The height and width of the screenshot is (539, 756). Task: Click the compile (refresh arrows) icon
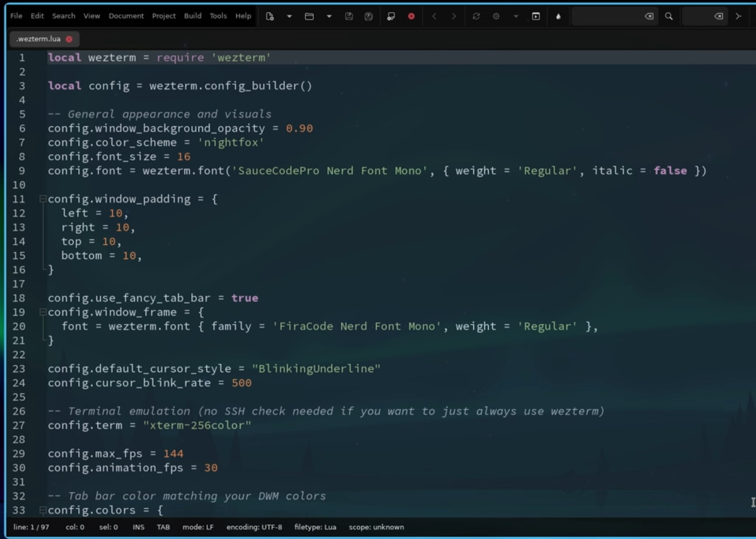point(476,16)
